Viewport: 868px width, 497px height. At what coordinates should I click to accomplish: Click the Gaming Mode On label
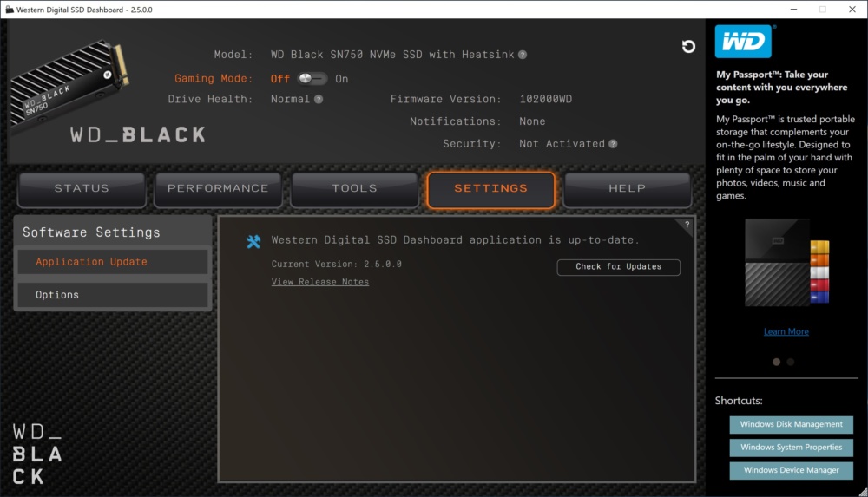(341, 79)
